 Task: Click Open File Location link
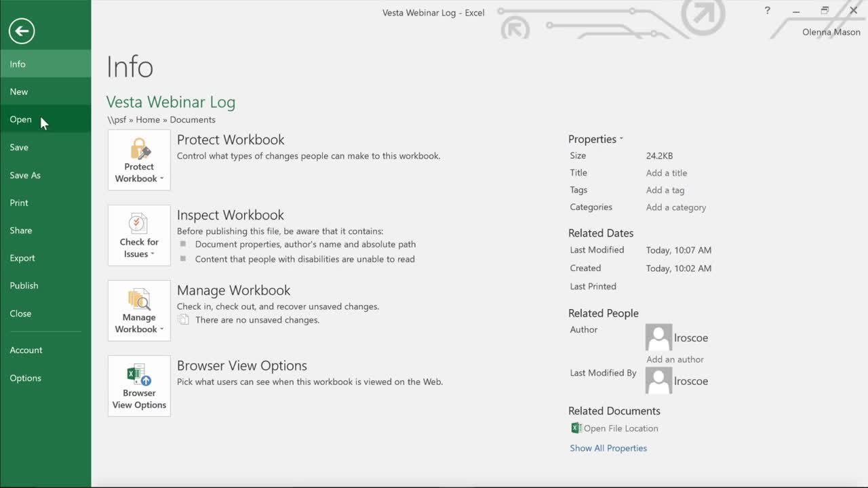[x=620, y=428]
